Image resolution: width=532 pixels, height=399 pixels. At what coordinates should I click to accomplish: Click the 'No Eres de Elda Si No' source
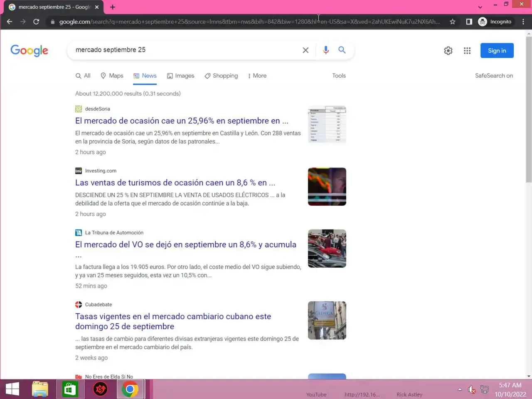coord(109,377)
